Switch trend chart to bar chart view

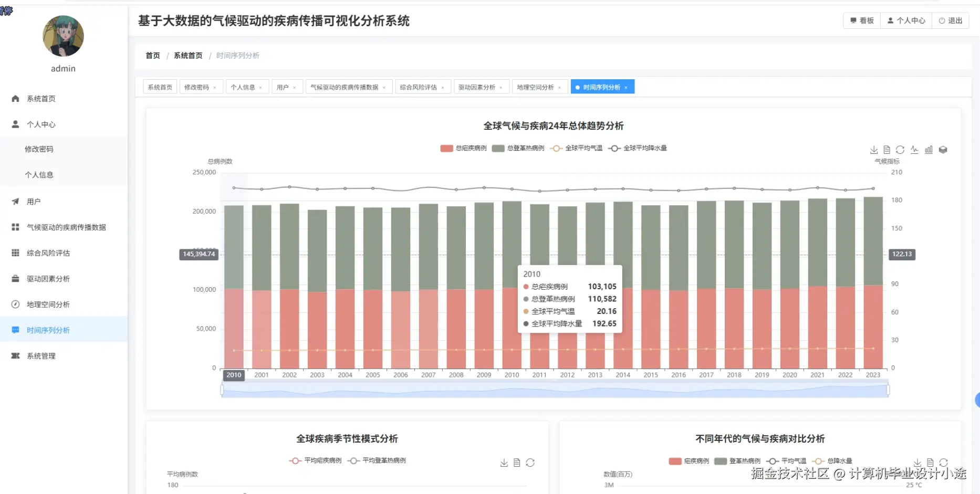929,150
